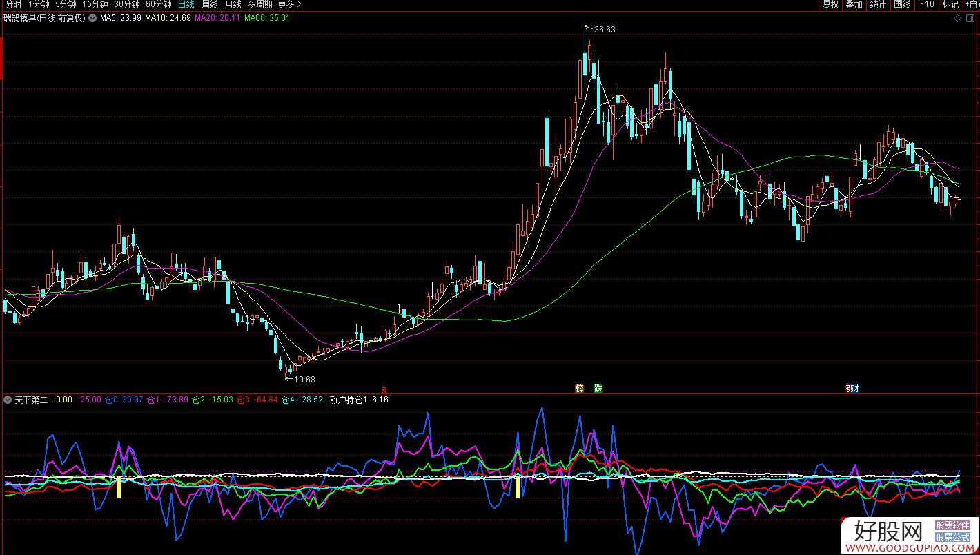The width and height of the screenshot is (980, 555).
Task: Open the 测 marker near the date axis
Action: (854, 389)
